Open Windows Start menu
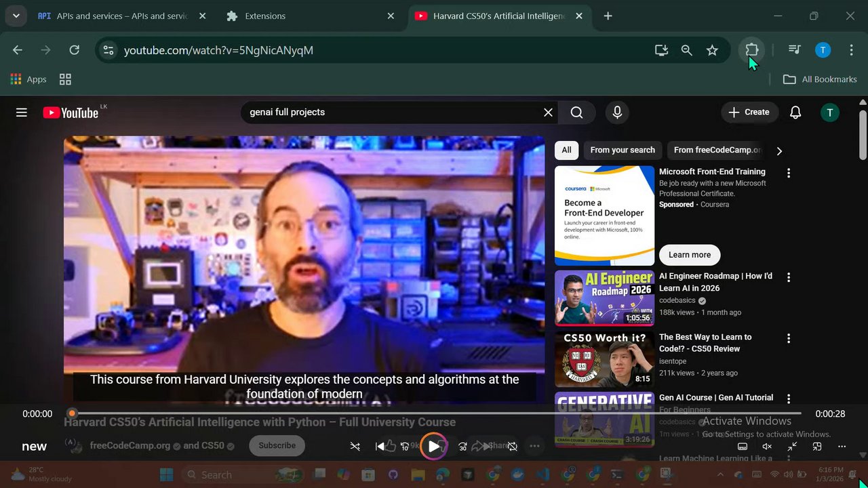Screen dimensions: 868x488 click(x=167, y=474)
